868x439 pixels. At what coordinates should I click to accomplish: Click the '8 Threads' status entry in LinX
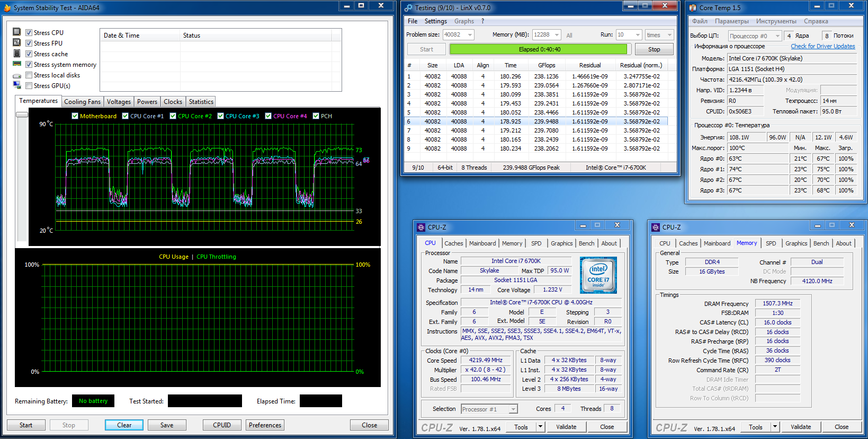[474, 168]
